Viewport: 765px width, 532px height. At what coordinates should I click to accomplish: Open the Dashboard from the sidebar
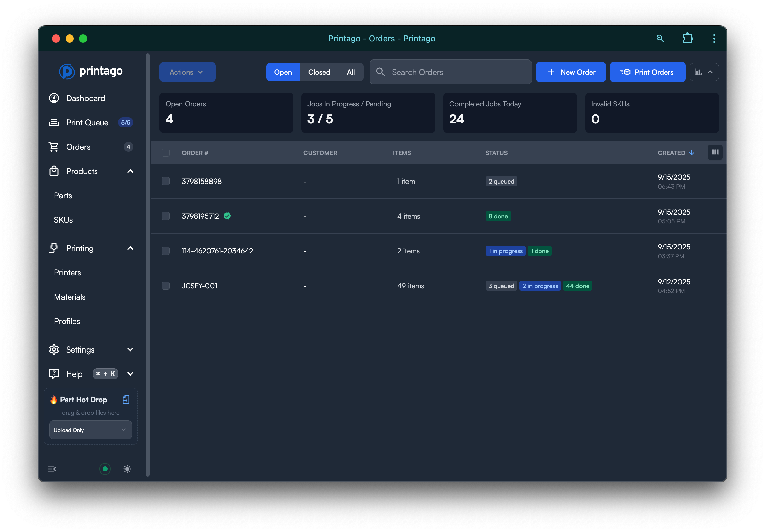[x=85, y=98]
